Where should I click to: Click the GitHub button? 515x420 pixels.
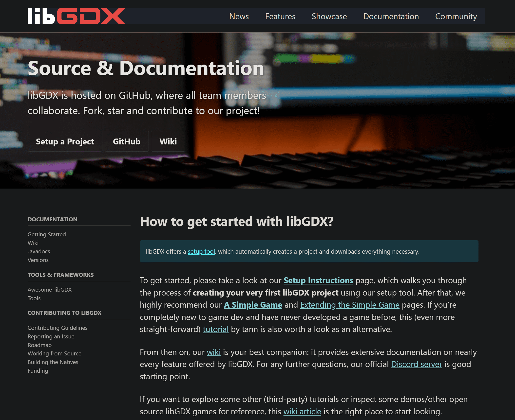click(127, 141)
